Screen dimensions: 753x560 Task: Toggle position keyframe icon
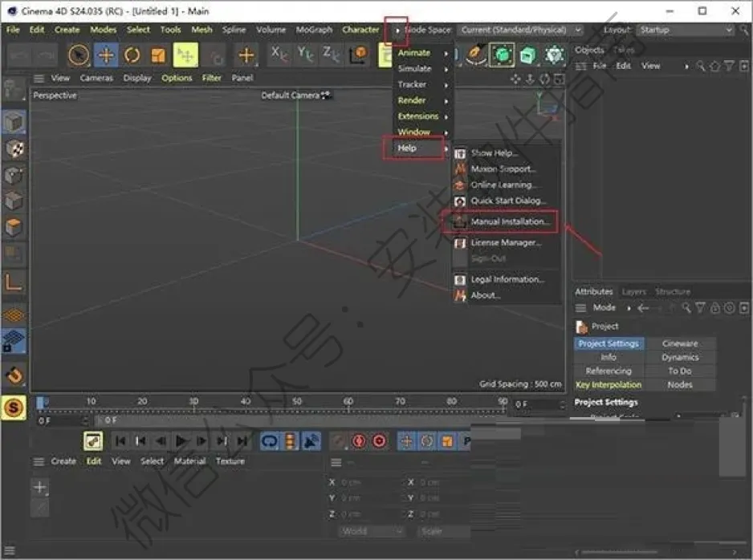[x=407, y=441]
